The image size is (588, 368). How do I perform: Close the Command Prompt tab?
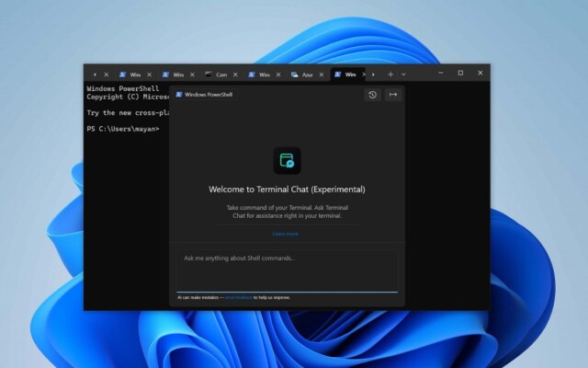tap(235, 75)
